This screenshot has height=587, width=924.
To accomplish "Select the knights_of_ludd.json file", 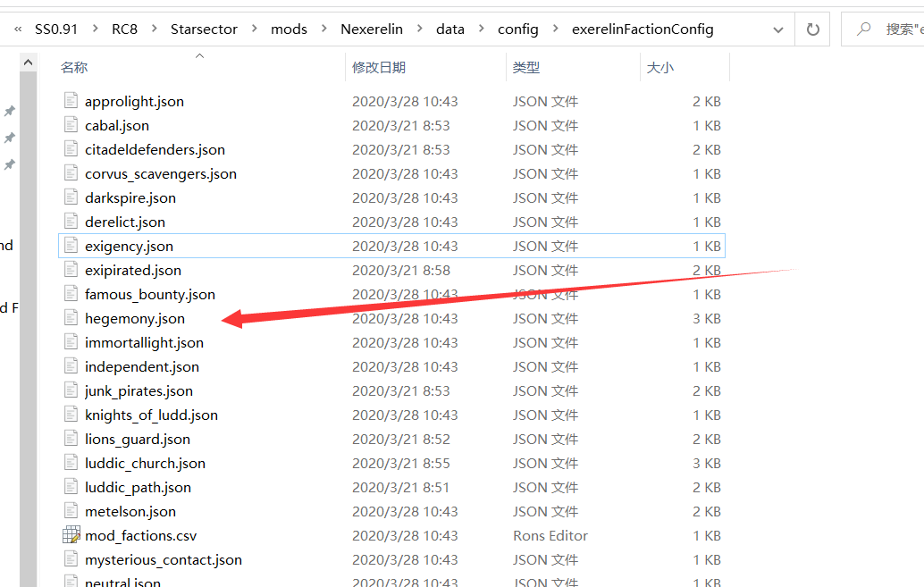I will 151,415.
